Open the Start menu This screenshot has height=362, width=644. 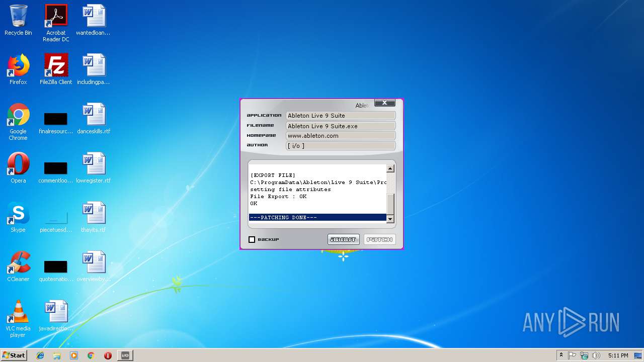tap(14, 355)
